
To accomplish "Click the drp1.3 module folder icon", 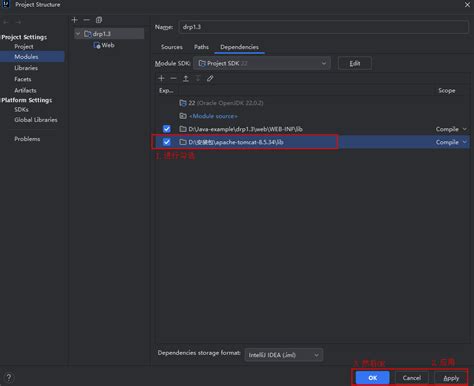I will [x=88, y=34].
